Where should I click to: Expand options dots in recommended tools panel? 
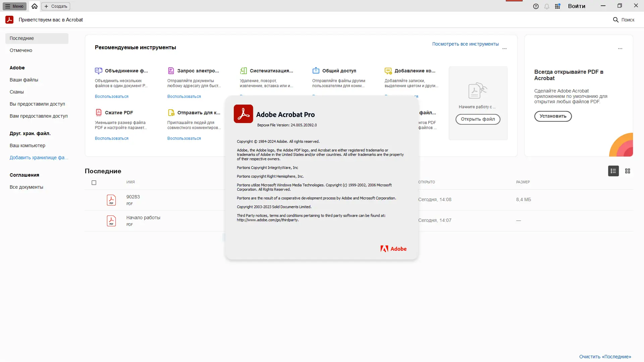click(x=504, y=49)
